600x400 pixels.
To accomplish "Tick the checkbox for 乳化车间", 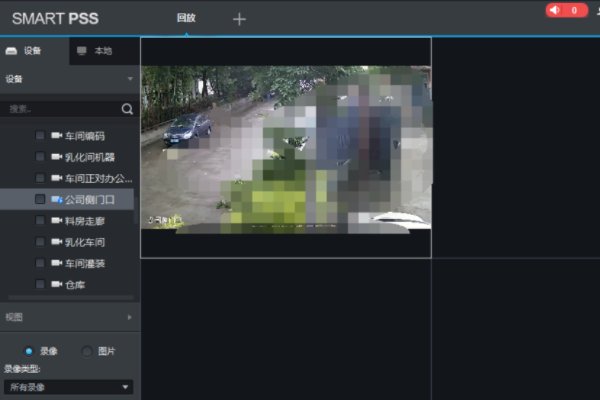I will [40, 242].
